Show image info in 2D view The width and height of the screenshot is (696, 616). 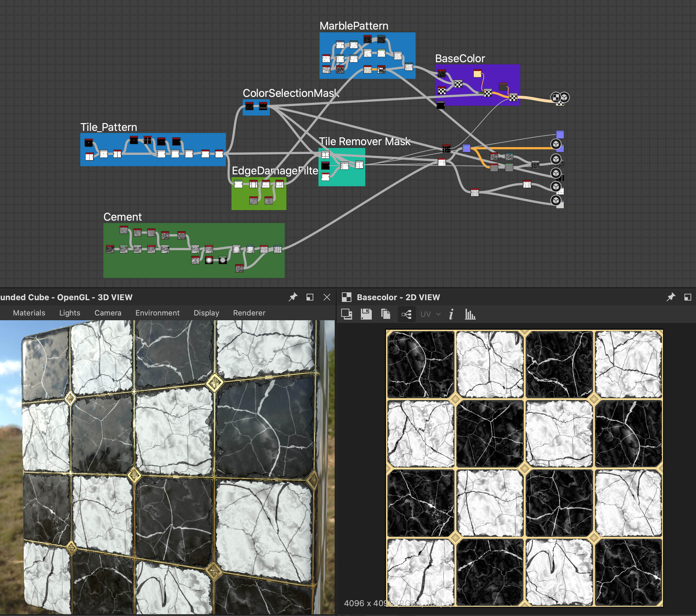point(451,314)
